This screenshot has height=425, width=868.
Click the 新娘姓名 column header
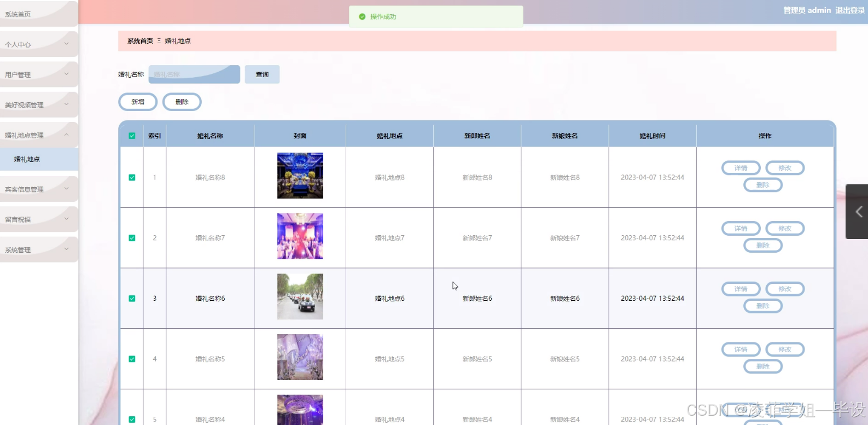coord(565,136)
